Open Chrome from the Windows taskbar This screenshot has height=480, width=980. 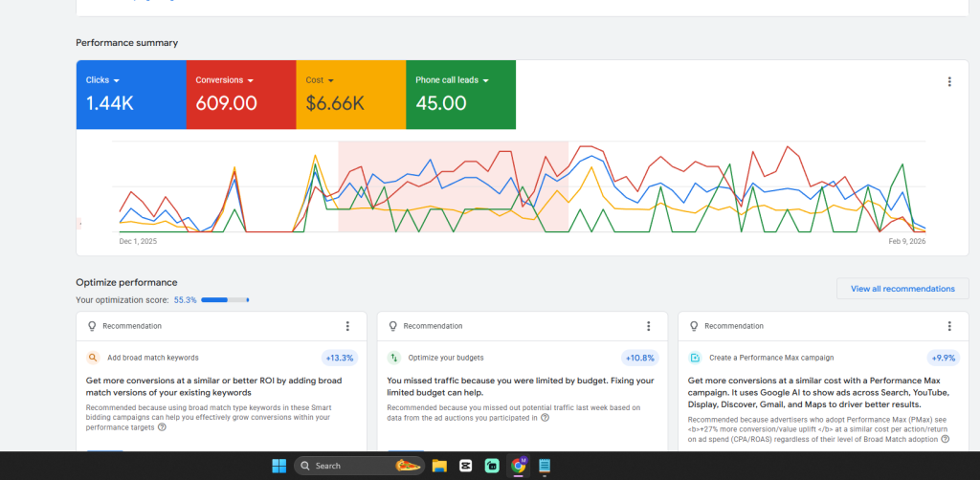click(x=519, y=466)
